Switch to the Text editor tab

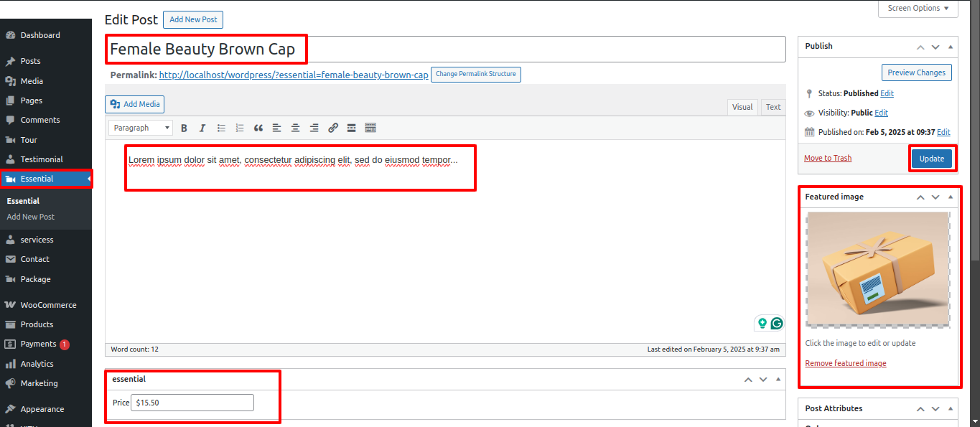click(x=773, y=107)
